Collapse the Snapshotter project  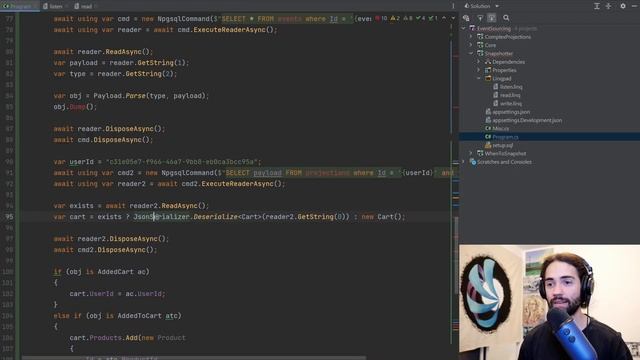(x=471, y=53)
